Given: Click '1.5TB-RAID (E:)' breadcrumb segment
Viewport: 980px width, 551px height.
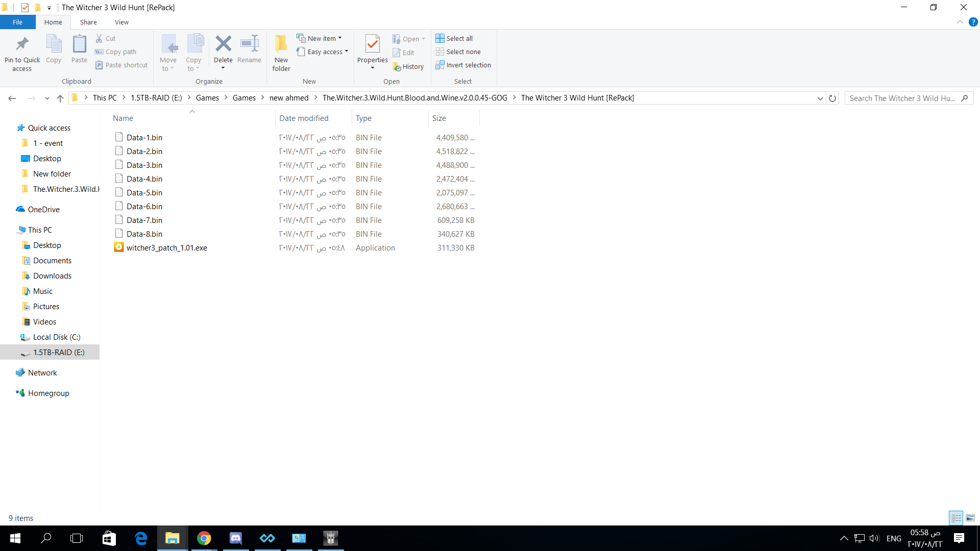Looking at the screenshot, I should [156, 98].
